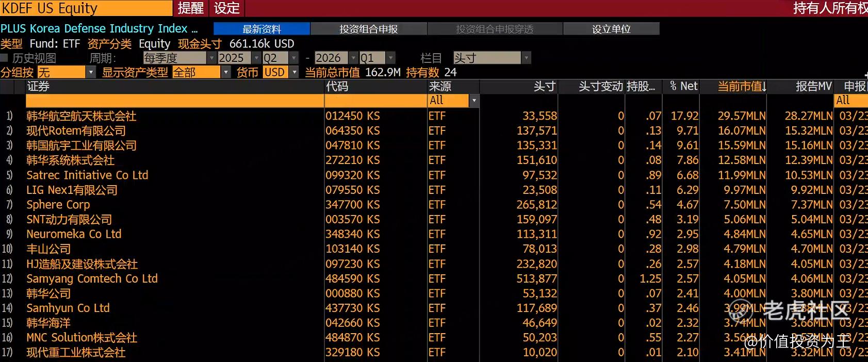Click the 当前总市值 162.9M value
The image size is (868, 362).
tap(383, 72)
